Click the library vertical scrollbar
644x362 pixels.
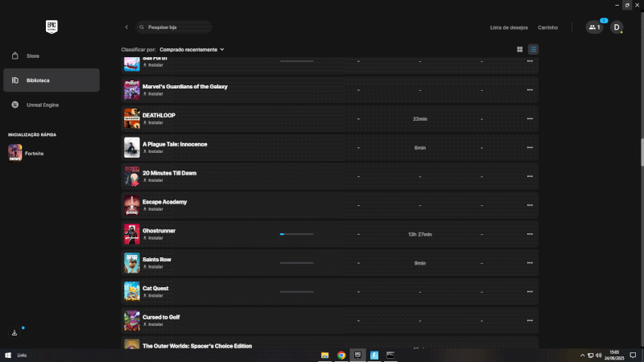(x=642, y=153)
